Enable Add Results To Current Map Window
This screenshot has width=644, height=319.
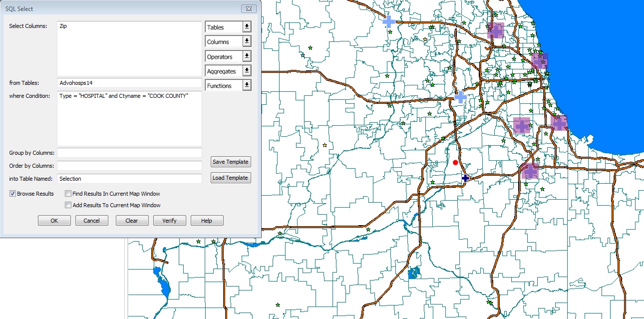pos(68,205)
